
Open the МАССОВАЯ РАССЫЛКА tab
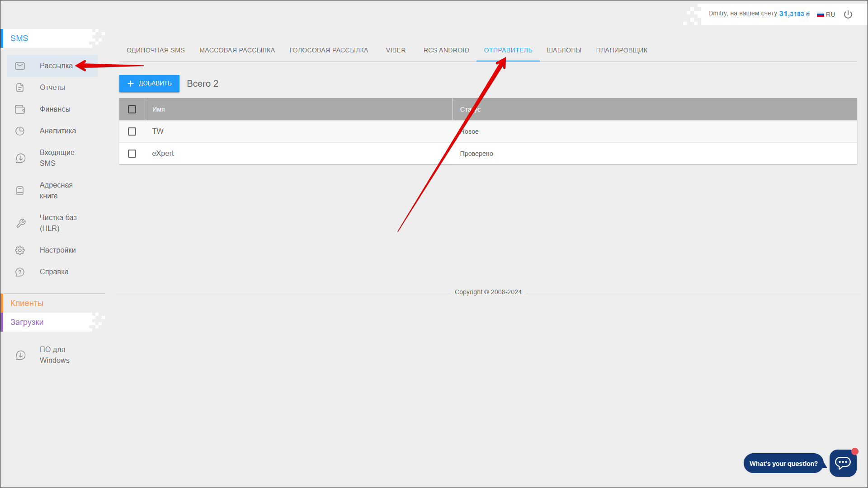coord(237,50)
